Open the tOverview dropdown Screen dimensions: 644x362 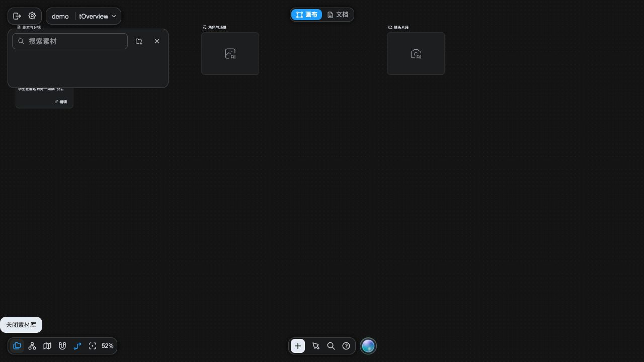[x=98, y=16]
